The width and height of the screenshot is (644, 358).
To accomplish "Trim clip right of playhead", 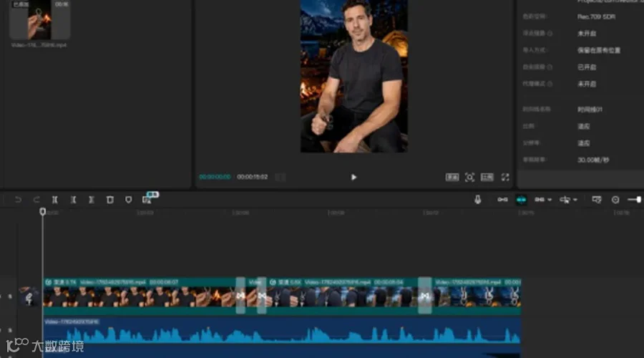I will (91, 200).
